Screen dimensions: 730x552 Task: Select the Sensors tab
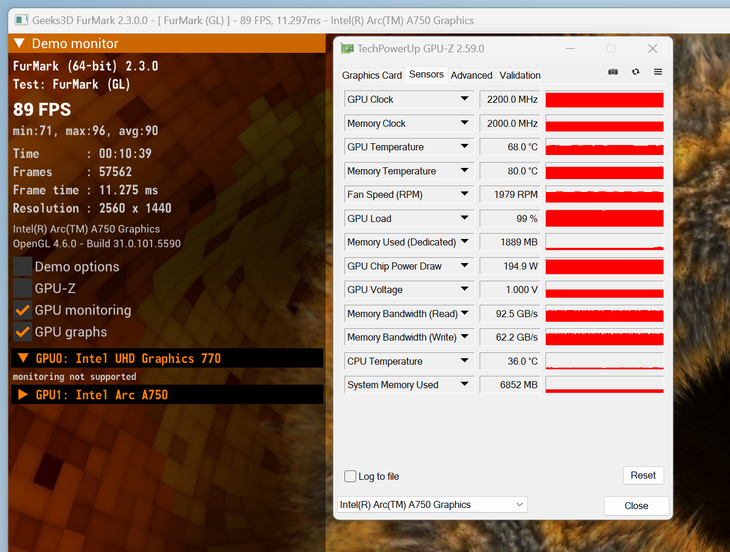tap(426, 74)
